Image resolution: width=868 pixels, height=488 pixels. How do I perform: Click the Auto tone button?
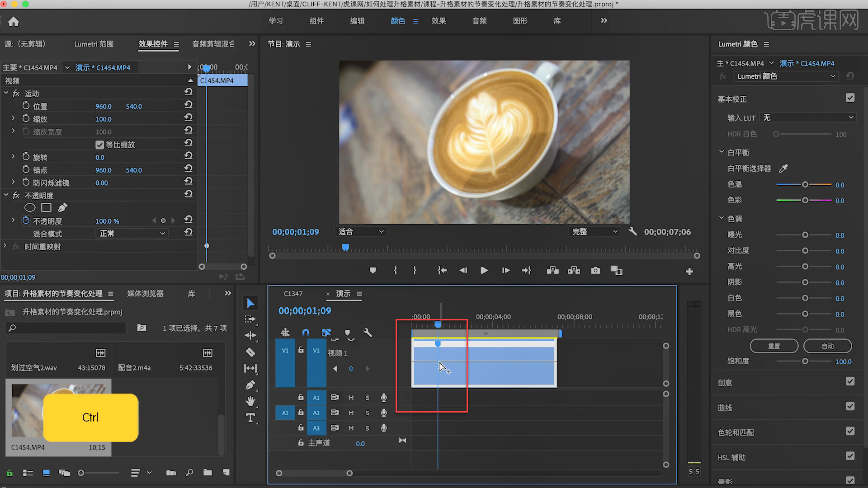pos(828,346)
